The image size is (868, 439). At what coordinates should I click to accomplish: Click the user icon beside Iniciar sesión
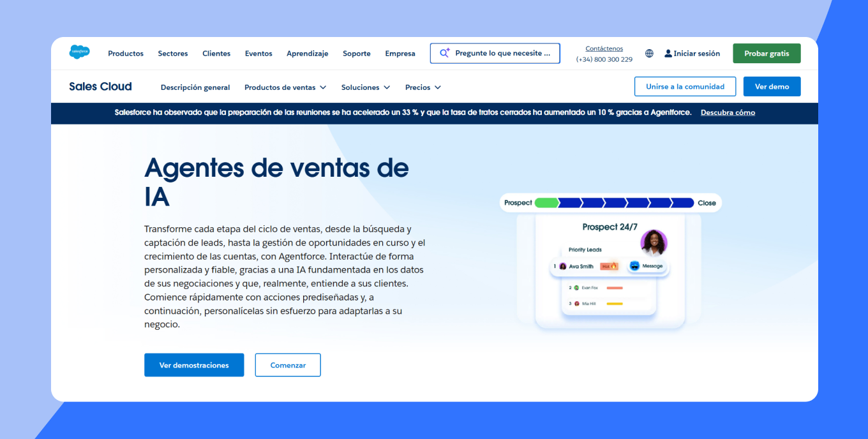tap(668, 54)
